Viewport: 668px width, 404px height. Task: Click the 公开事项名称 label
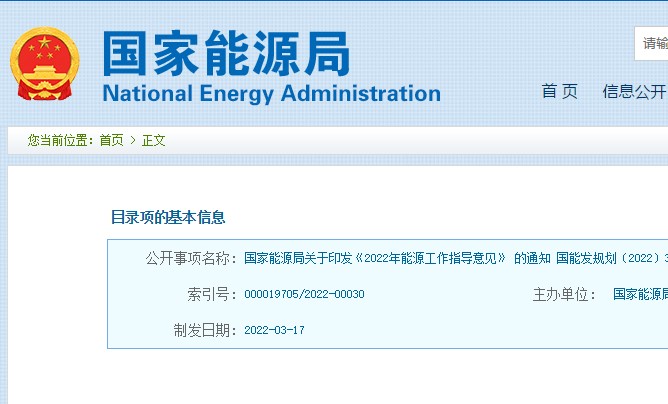(x=191, y=258)
